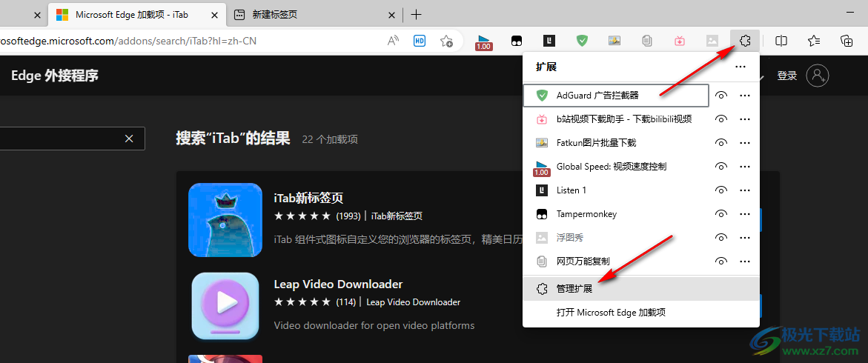
Task: Click the Listen 1 toolbar extension icon
Action: pos(549,41)
